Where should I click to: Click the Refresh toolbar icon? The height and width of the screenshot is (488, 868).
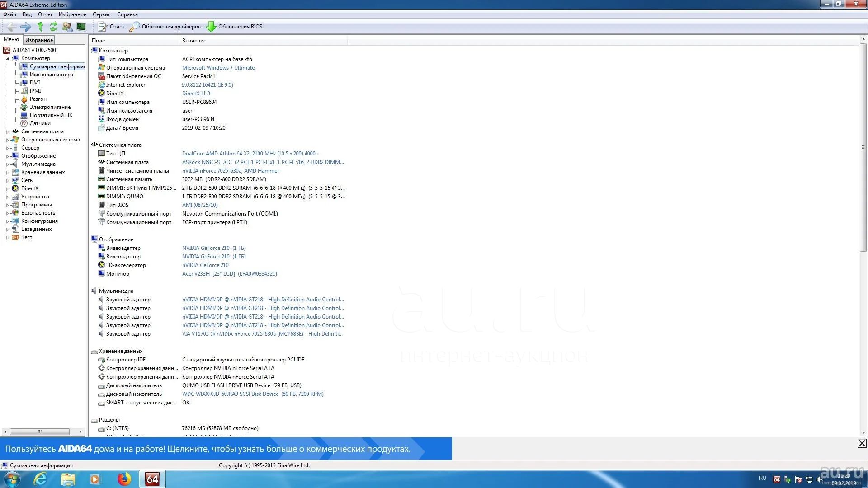(53, 27)
